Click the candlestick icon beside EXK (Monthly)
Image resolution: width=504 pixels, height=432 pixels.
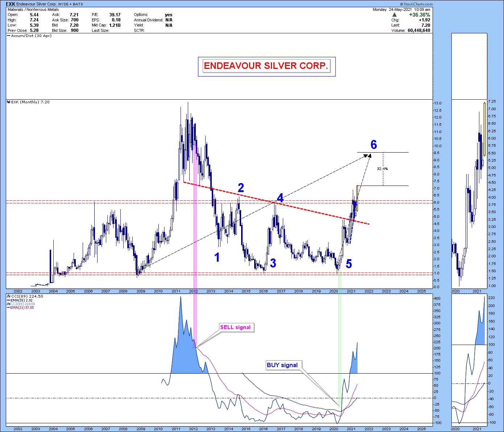[9, 102]
